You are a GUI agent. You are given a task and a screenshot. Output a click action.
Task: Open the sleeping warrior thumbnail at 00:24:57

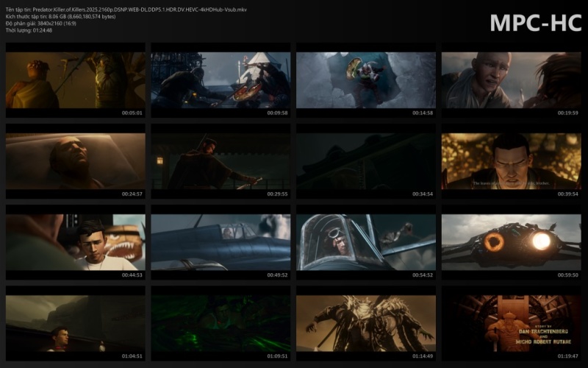(76, 161)
